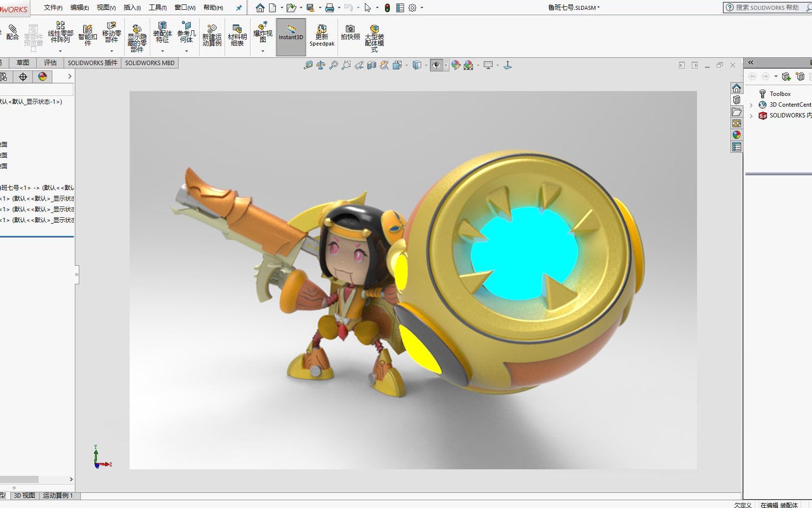Click Measure tool in view toolbar
This screenshot has height=508, width=812.
point(308,65)
